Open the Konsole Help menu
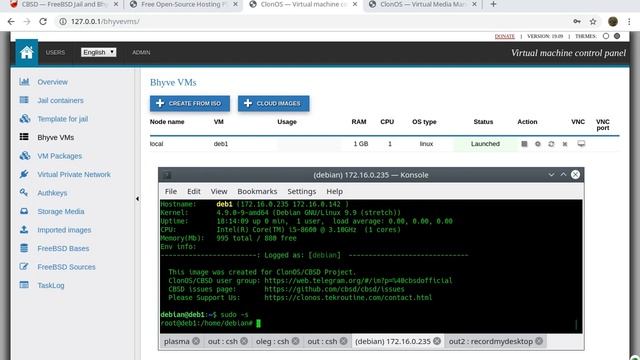Viewport: 640px width, 360px height. [x=334, y=191]
